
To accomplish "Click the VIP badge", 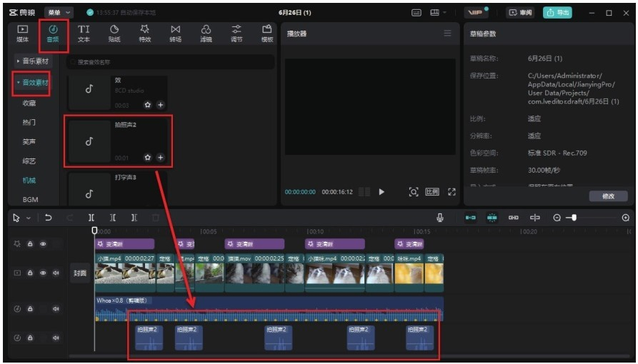I will point(476,13).
